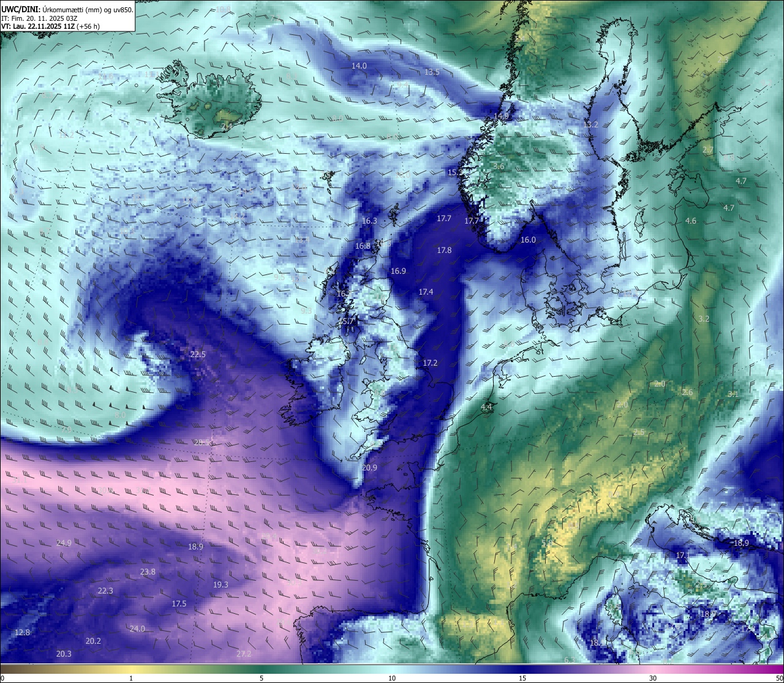
Task: Click the 1 tick on the color scale
Action: 131,678
